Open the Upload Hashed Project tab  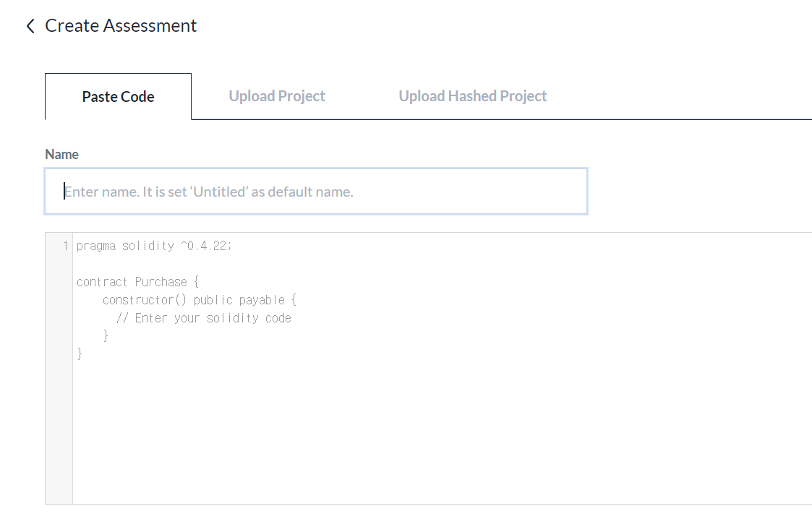[472, 95]
